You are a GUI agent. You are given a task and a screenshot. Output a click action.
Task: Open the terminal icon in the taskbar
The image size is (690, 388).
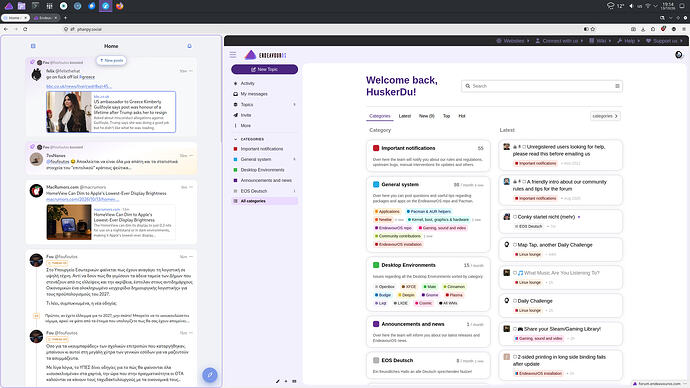point(36,6)
